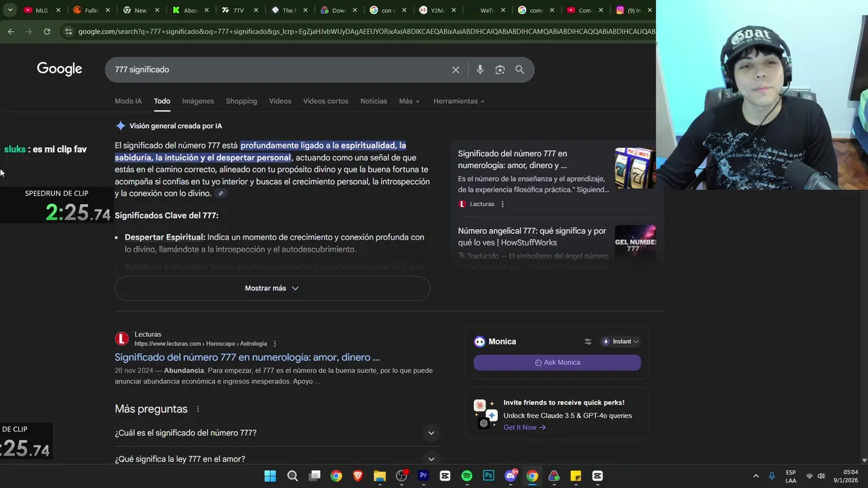This screenshot has height=488, width=868.
Task: Open options menu next to Lecturas source
Action: (x=502, y=204)
